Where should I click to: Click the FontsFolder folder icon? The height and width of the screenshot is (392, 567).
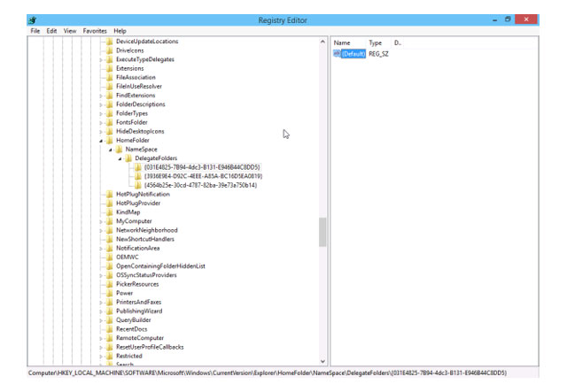point(110,122)
